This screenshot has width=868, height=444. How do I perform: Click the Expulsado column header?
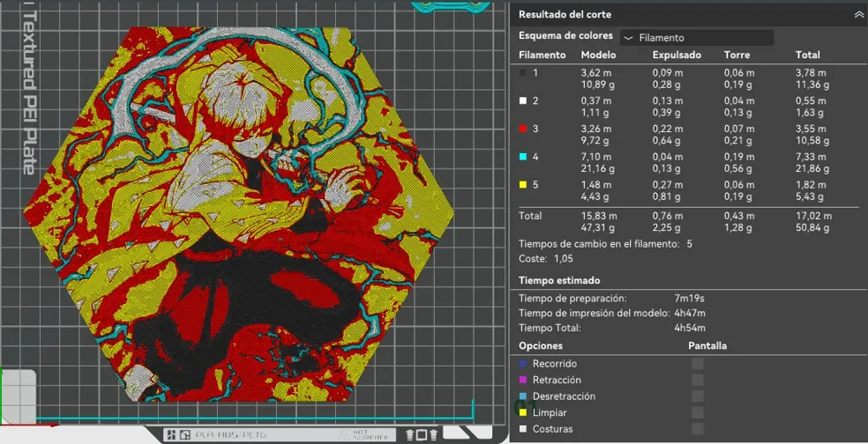tap(676, 55)
